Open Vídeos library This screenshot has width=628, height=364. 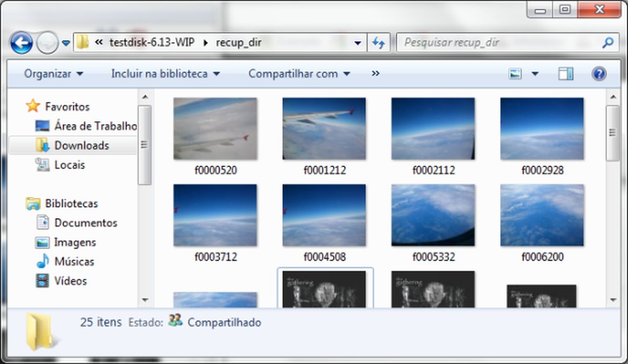click(70, 280)
